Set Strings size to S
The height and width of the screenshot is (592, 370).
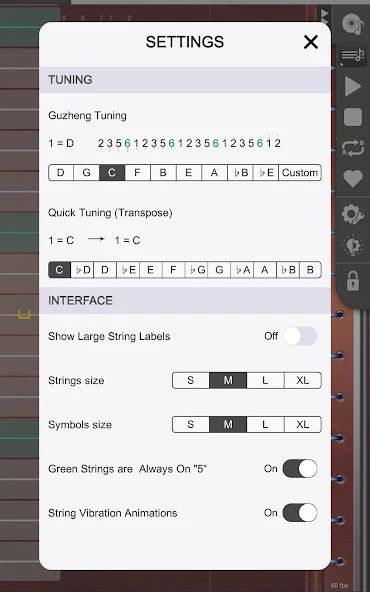tap(191, 380)
